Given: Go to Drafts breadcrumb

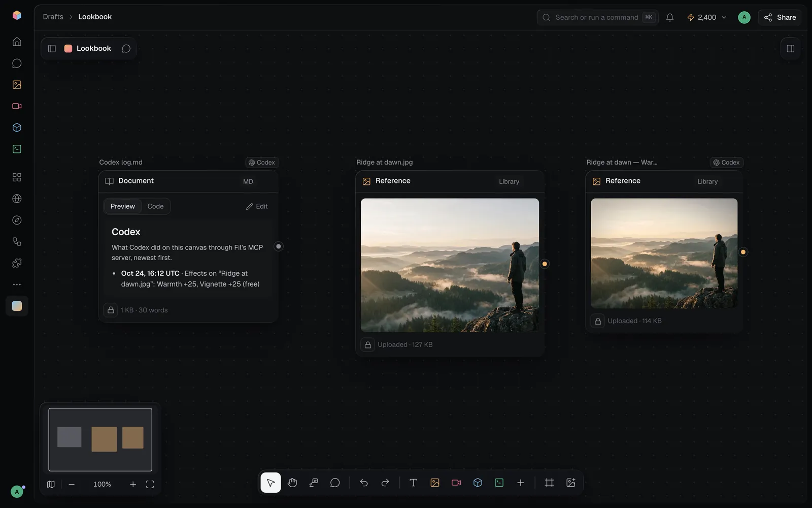Looking at the screenshot, I should tap(53, 17).
